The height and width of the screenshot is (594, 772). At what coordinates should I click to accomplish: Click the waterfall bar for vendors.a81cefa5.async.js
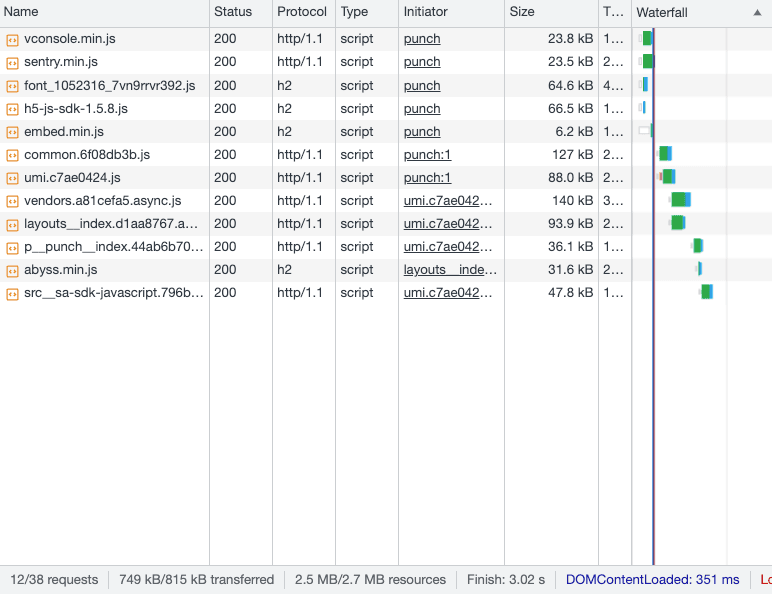coord(680,200)
